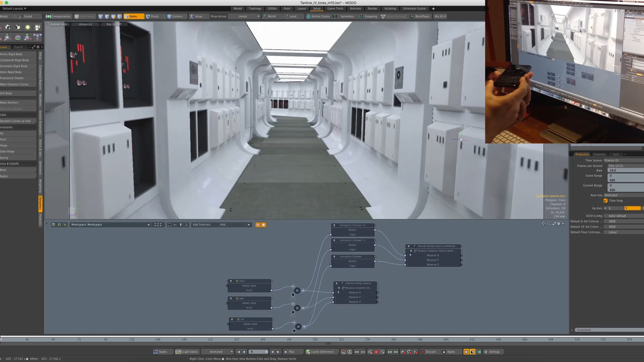The height and width of the screenshot is (362, 644).
Task: Click the Cache Deformers icon
Action: (x=308, y=352)
